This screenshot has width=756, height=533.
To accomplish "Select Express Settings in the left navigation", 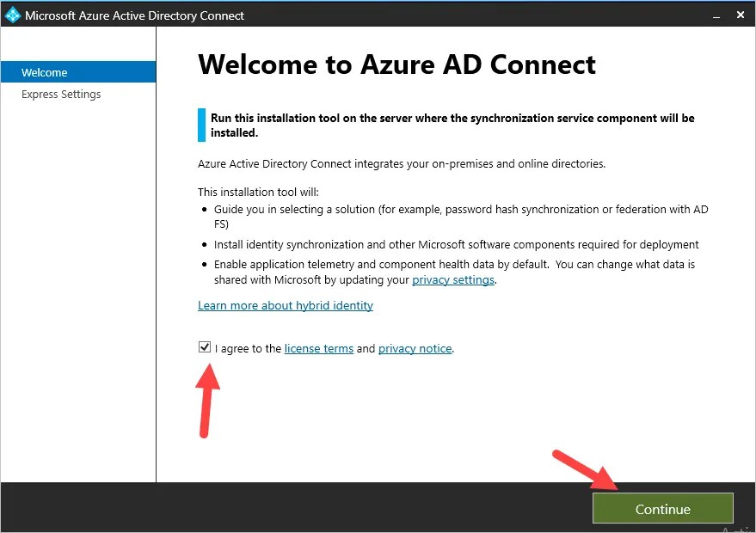I will point(60,94).
